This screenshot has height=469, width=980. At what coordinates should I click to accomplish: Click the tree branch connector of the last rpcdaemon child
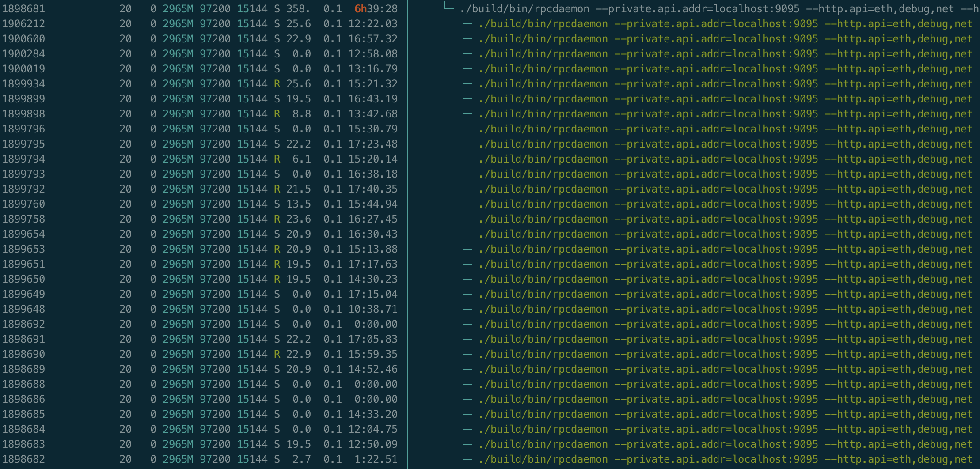coord(467,459)
